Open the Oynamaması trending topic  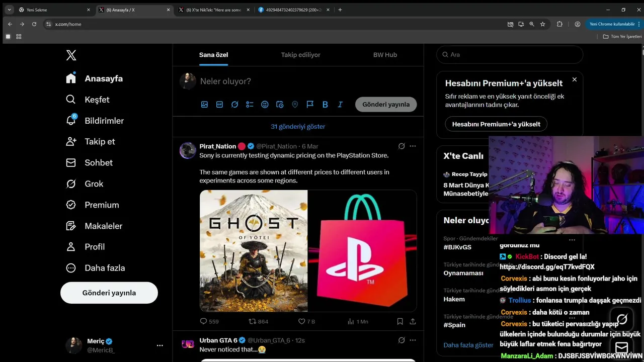pos(463,273)
